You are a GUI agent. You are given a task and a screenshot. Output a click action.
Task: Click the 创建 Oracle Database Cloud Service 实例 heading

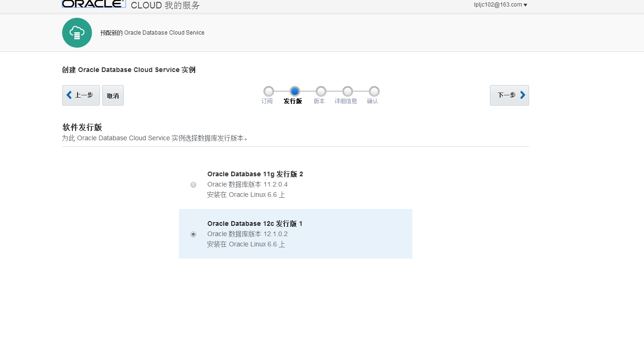point(129,70)
